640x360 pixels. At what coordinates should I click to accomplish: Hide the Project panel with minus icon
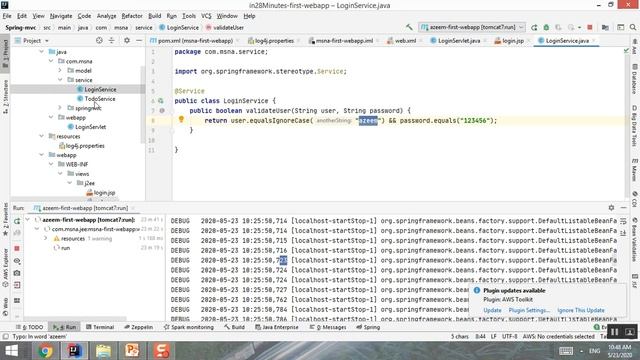click(x=139, y=40)
